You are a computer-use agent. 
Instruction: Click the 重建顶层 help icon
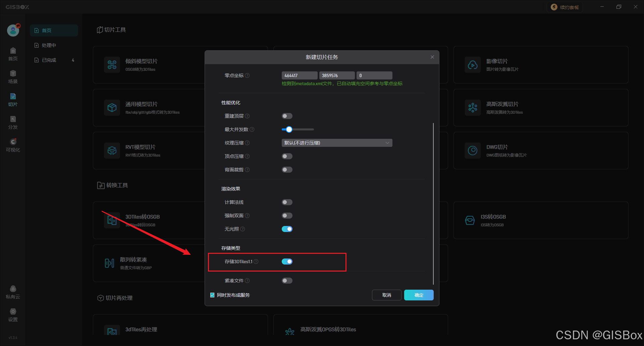[x=247, y=116]
